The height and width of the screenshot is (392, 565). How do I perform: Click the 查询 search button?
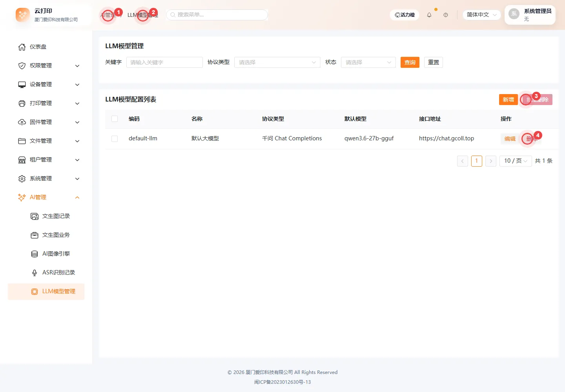click(x=410, y=62)
